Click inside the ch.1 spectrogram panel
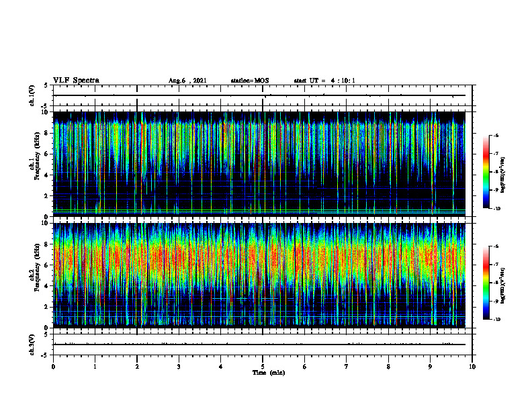Screen dimensions: 532x411 click(259, 164)
